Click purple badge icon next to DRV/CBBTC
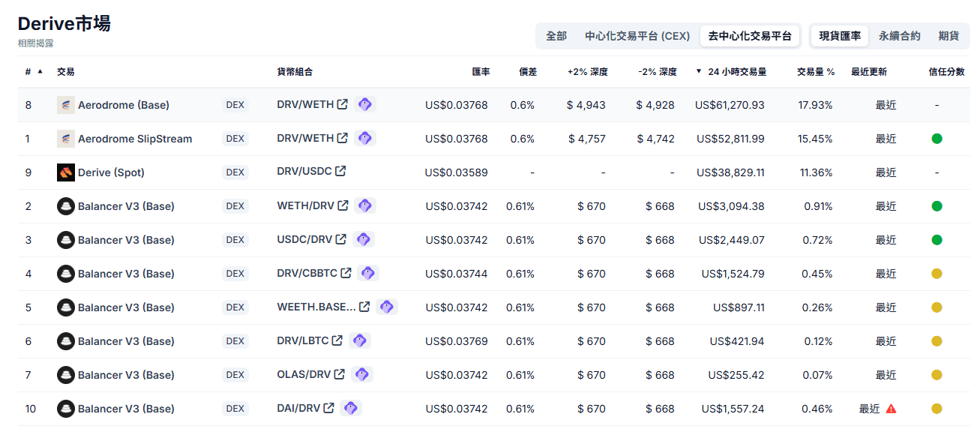 coord(367,273)
